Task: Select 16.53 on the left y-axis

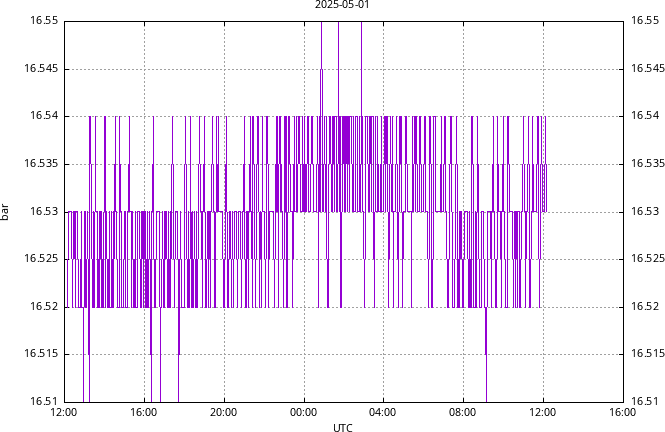Action: 44,211
